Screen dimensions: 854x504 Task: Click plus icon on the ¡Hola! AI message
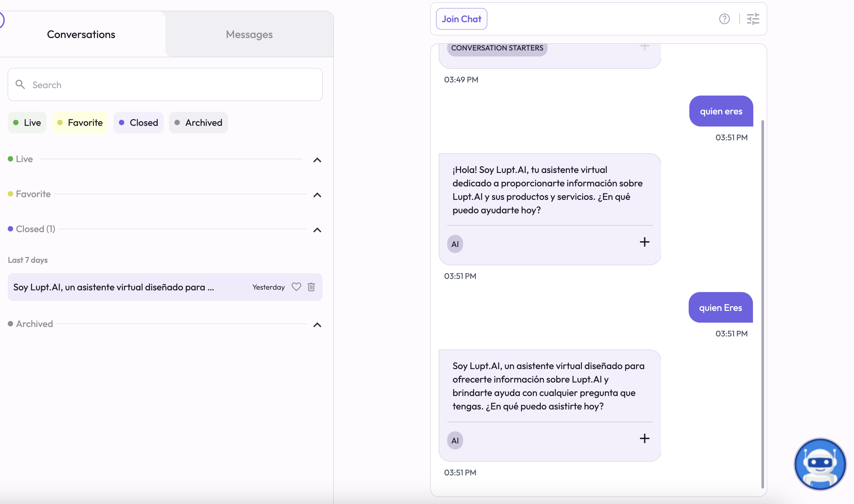[x=644, y=242]
